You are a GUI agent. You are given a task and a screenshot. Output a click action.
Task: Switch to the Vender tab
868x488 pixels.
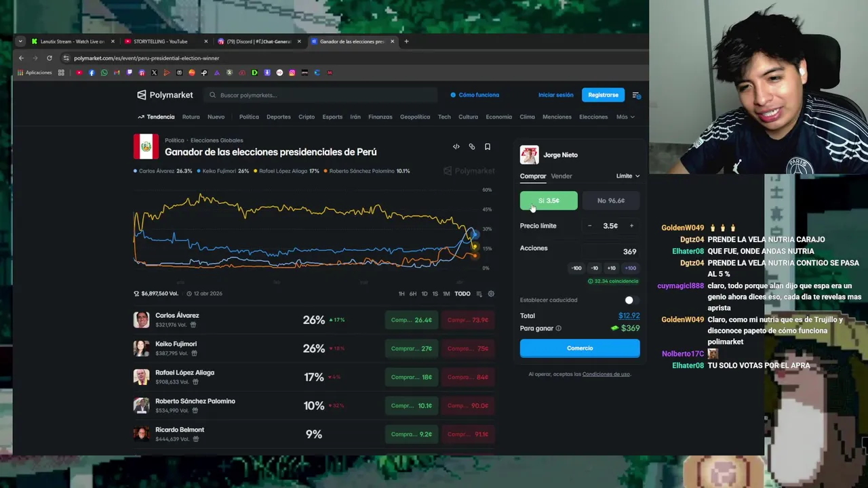(x=561, y=176)
